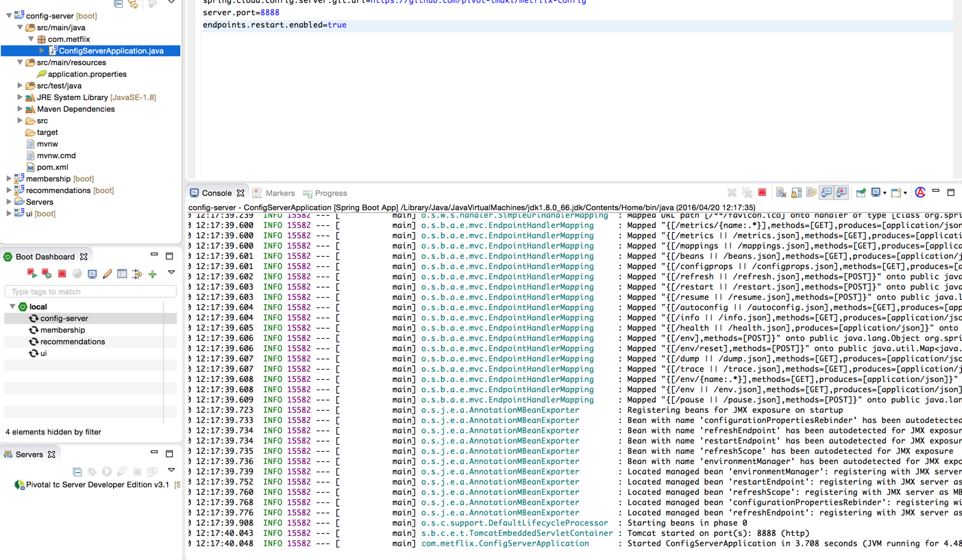Image resolution: width=962 pixels, height=560 pixels.
Task: Collapse the src/main/java folder
Action: (x=20, y=27)
